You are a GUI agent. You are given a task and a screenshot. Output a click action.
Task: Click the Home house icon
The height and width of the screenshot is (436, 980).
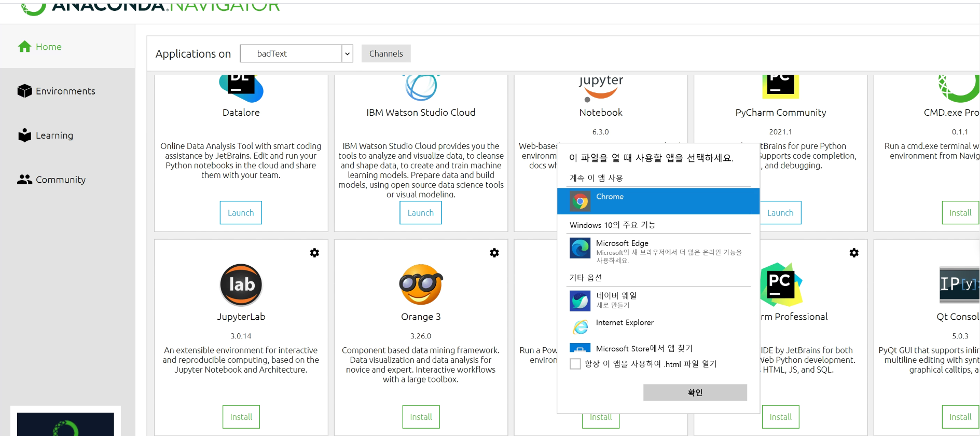click(24, 47)
